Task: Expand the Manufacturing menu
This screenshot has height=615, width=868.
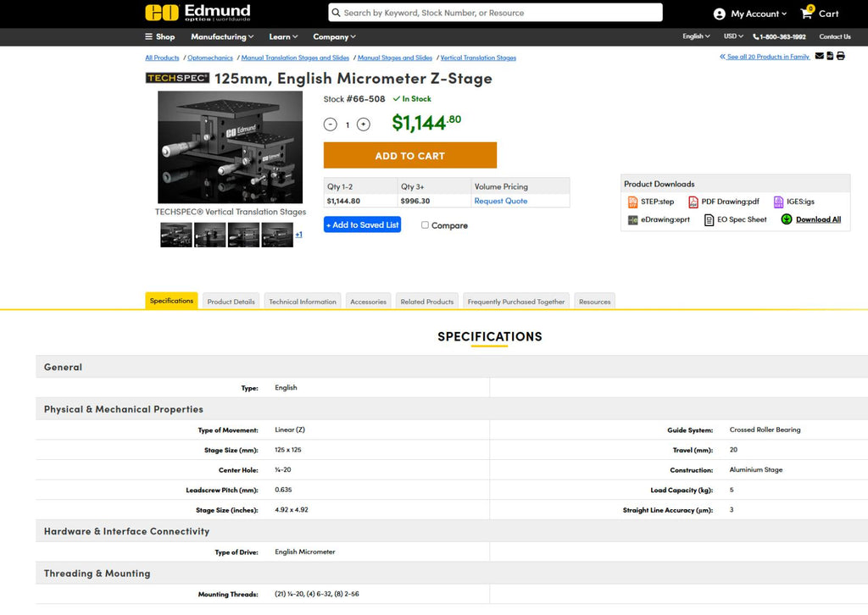Action: point(222,36)
